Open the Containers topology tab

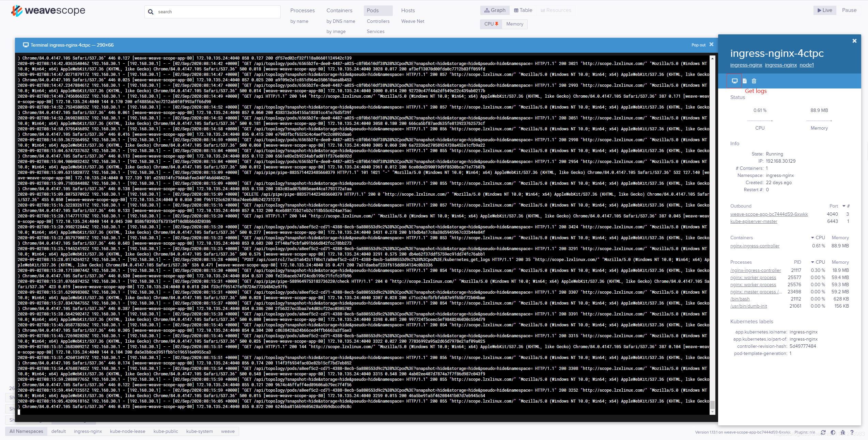point(339,11)
